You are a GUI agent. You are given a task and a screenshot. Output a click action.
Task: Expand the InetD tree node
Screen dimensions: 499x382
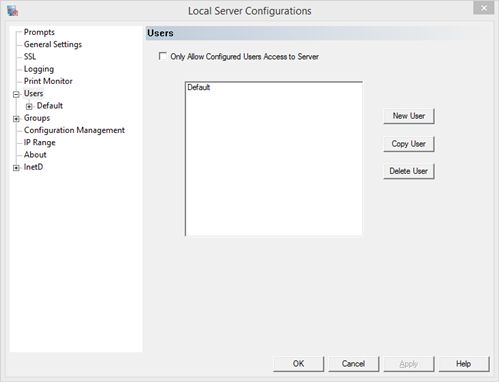click(x=16, y=168)
